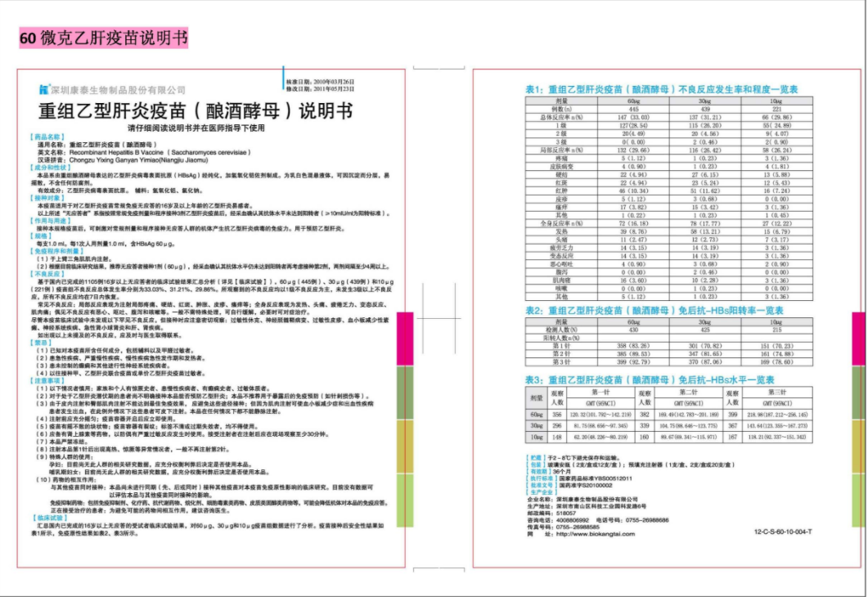
Task: Click the section heading 【作用与用途】
Action: (x=51, y=221)
